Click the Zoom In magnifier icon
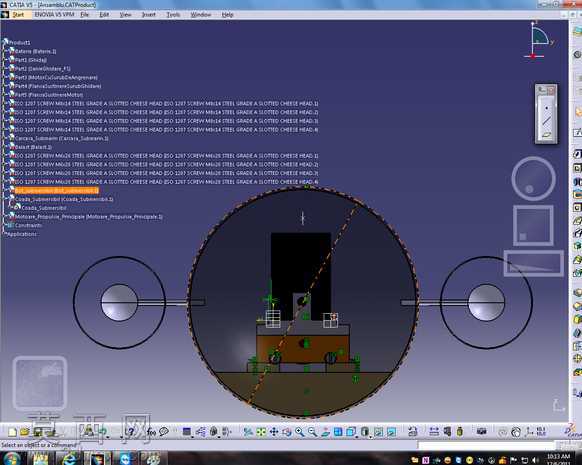Image resolution: width=582 pixels, height=465 pixels. coord(300,432)
